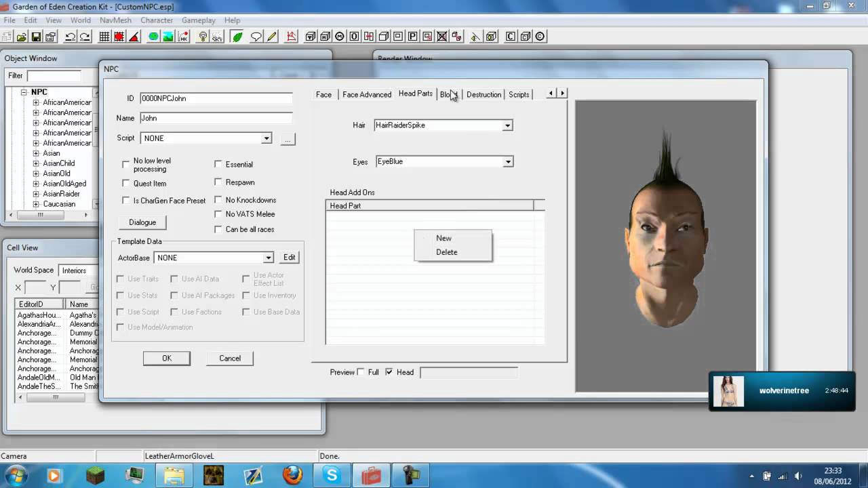Expand the AsianRaider tree node

(36, 194)
